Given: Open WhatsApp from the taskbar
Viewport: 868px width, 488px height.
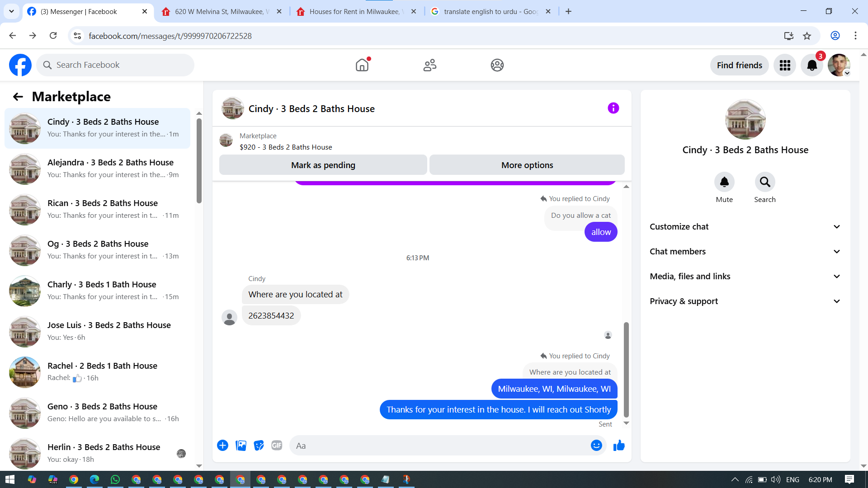Looking at the screenshot, I should (x=115, y=479).
